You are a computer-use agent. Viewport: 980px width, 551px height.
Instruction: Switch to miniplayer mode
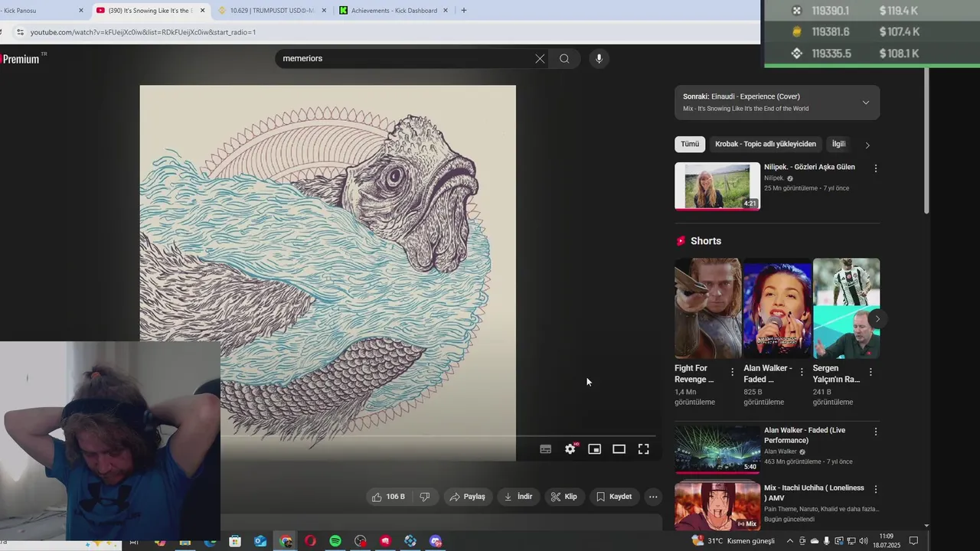594,449
